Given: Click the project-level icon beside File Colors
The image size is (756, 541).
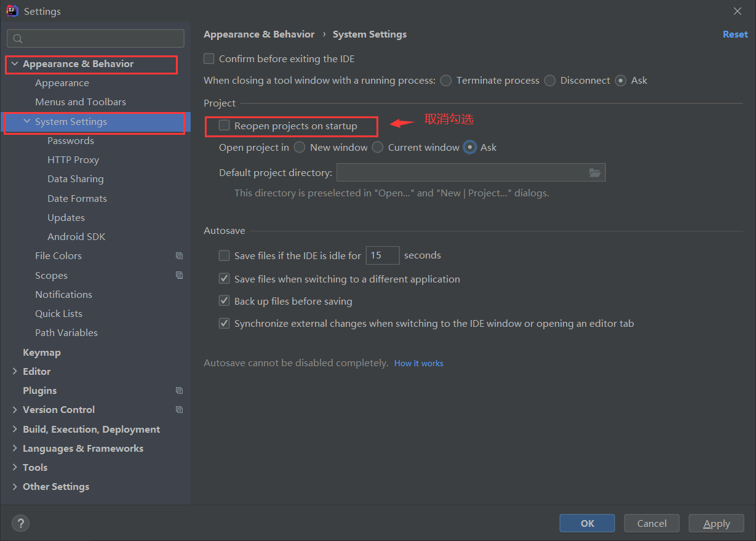Looking at the screenshot, I should [179, 256].
